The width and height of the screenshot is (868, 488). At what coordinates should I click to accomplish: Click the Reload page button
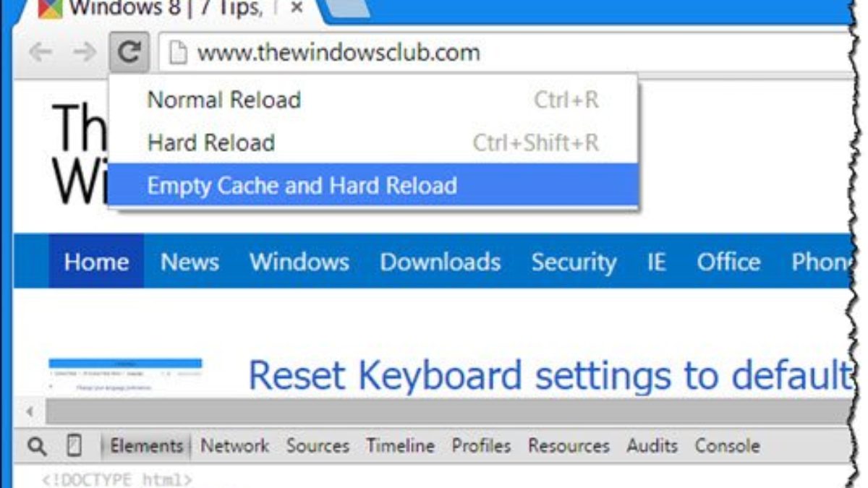129,52
